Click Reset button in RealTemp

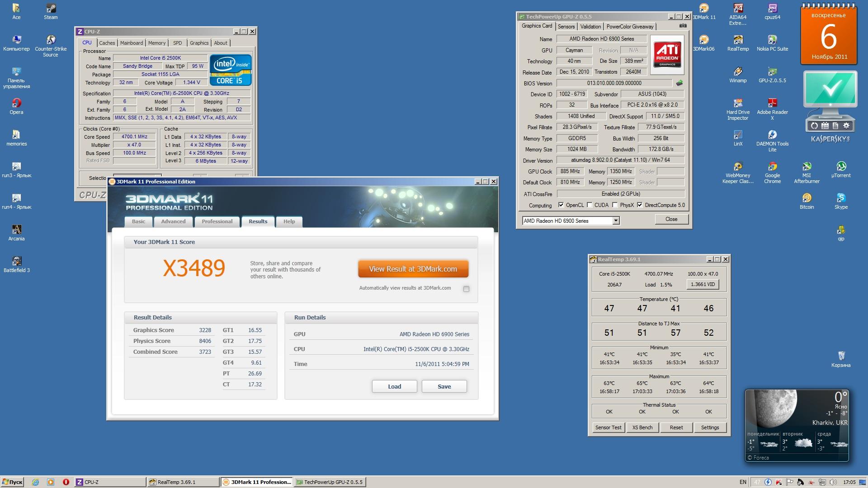tap(676, 427)
